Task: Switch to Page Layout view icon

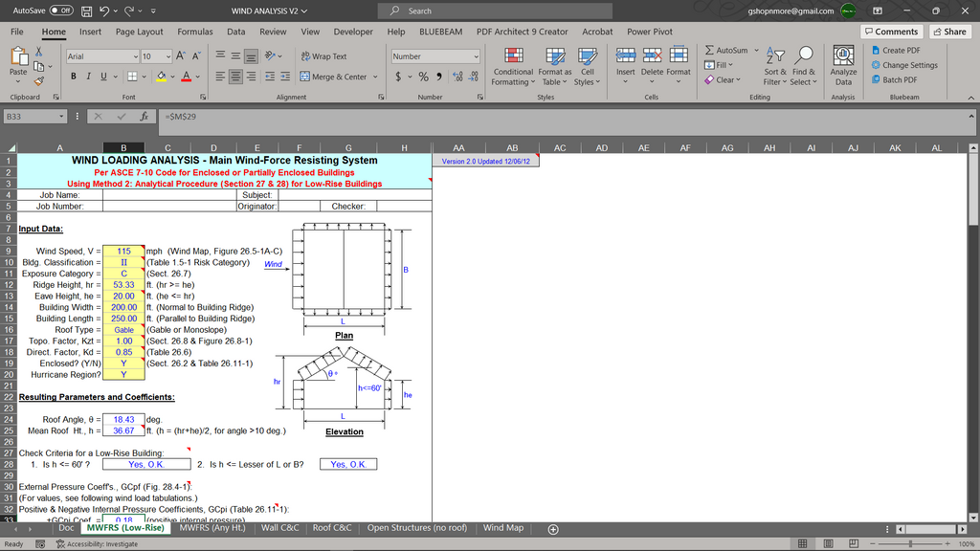Action: pyautogui.click(x=828, y=544)
